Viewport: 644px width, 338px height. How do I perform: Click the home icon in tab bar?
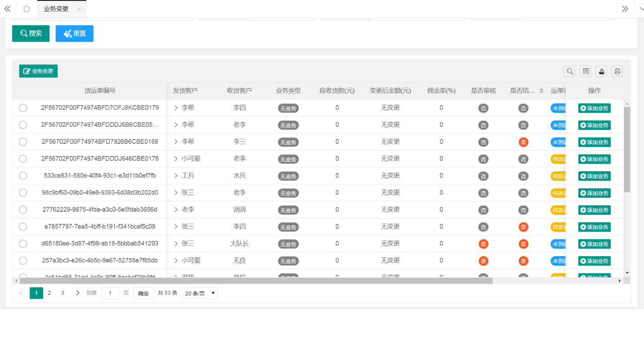pyautogui.click(x=27, y=9)
